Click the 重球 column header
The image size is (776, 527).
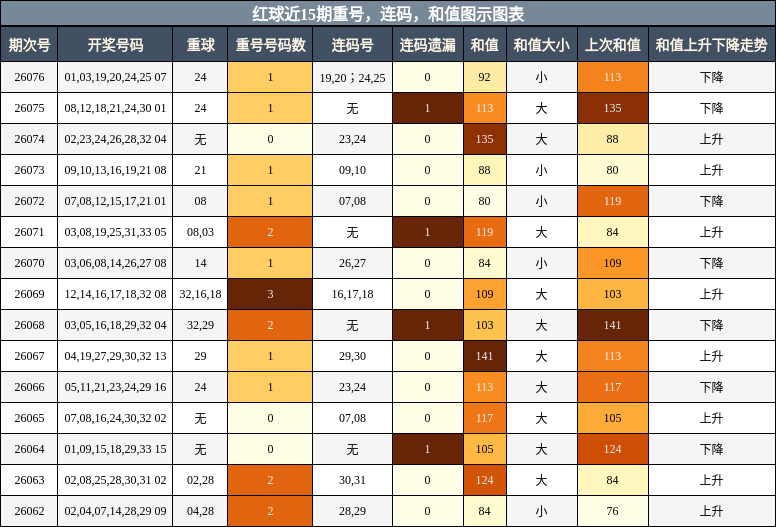point(200,45)
